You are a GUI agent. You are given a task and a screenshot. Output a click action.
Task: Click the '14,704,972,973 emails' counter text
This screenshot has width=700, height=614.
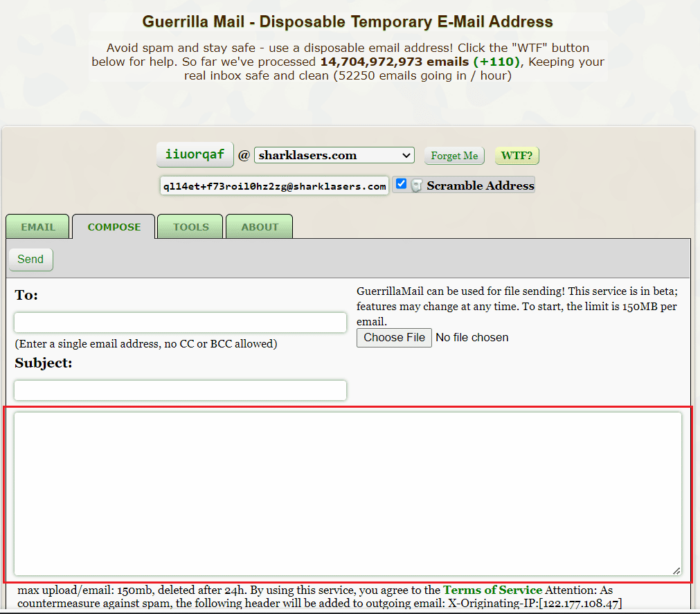[395, 62]
